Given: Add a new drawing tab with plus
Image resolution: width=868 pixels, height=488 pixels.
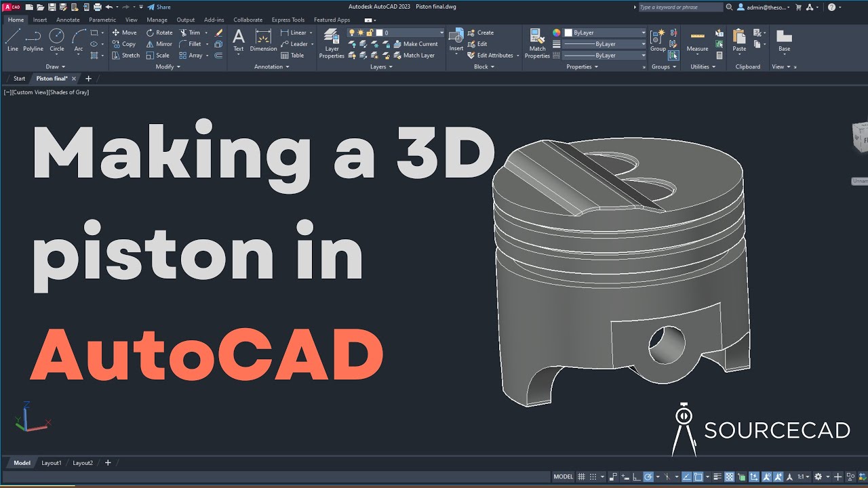Looking at the screenshot, I should coord(88,79).
